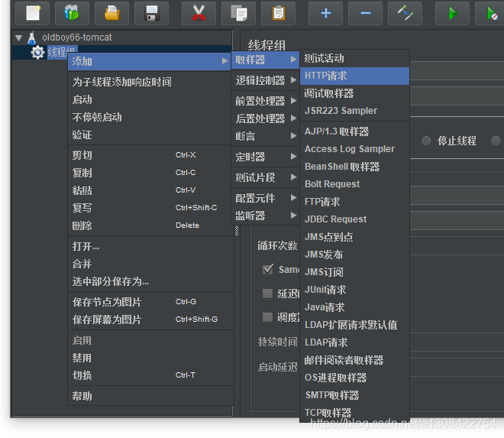Image resolution: width=504 pixels, height=438 pixels.
Task: Click the Copy toolbar icon
Action: [x=238, y=13]
